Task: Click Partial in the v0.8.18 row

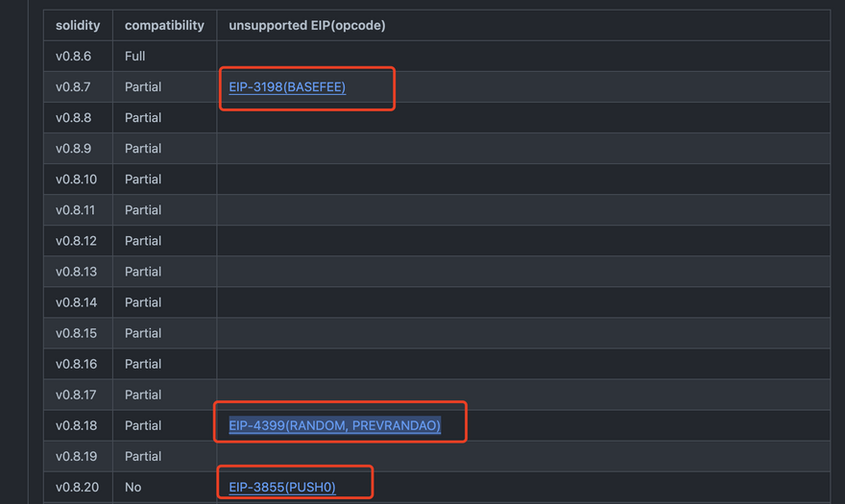Action: click(143, 425)
